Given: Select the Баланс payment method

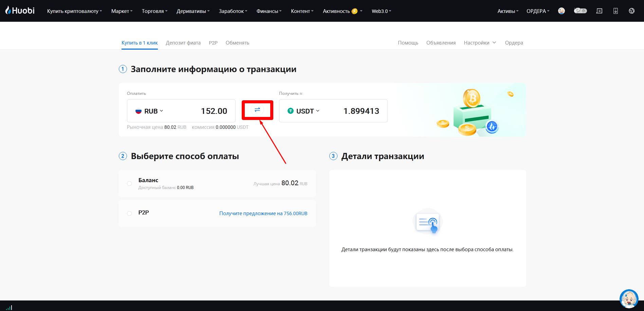Looking at the screenshot, I should (129, 183).
